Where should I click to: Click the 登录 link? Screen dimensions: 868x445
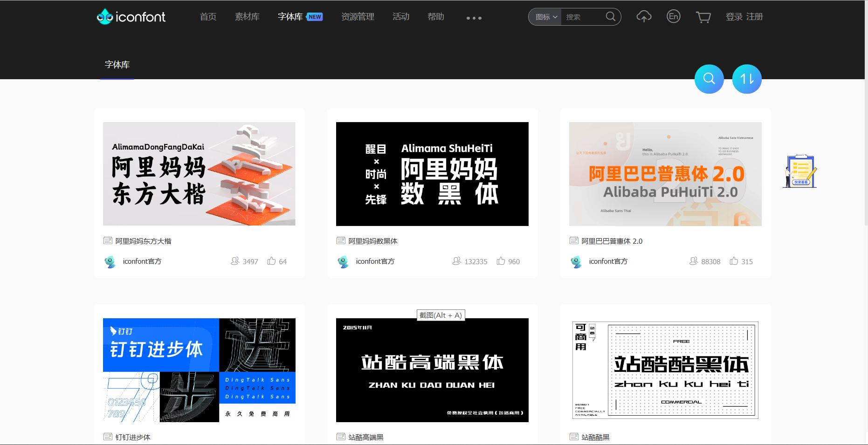pyautogui.click(x=734, y=17)
